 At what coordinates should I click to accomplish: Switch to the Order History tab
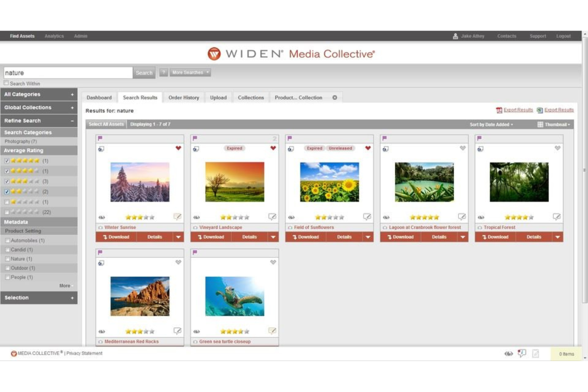pyautogui.click(x=184, y=98)
